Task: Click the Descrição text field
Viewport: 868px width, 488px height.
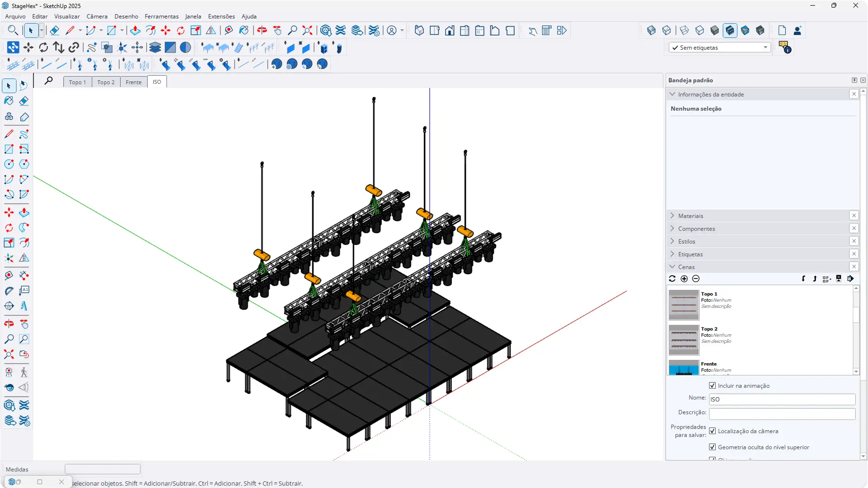Action: (x=782, y=414)
